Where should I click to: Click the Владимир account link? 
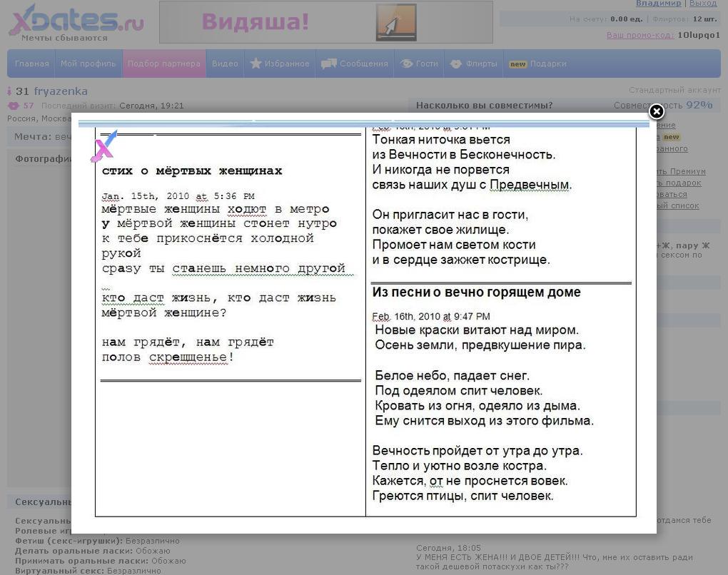coord(658,4)
